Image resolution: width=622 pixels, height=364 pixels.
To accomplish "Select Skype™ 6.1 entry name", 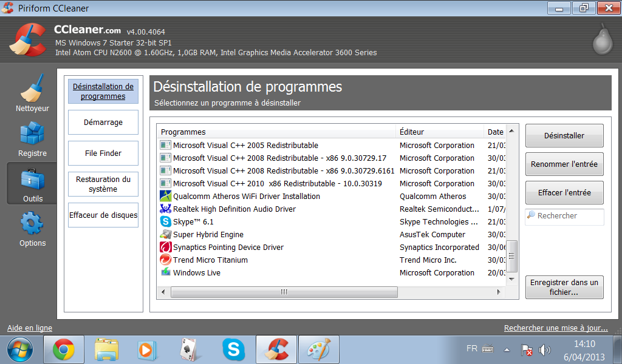I will pyautogui.click(x=193, y=222).
